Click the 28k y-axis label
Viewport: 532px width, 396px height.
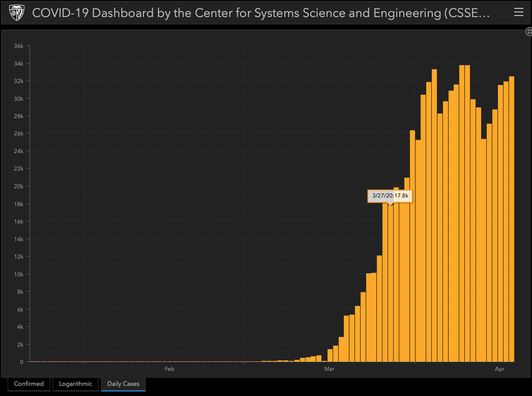click(x=19, y=116)
